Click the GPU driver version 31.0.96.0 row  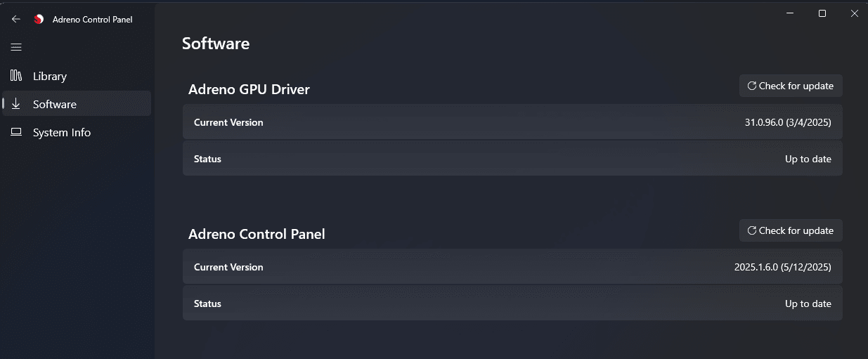pos(512,122)
